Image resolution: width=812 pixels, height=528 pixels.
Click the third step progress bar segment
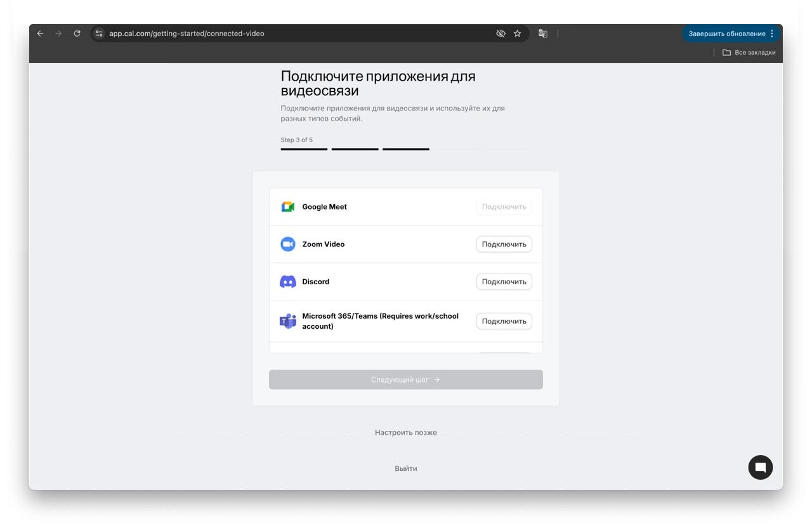(406, 149)
